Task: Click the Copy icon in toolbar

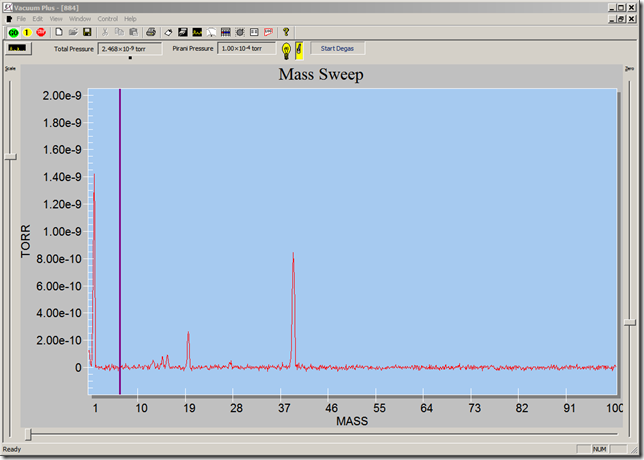Action: click(x=119, y=32)
